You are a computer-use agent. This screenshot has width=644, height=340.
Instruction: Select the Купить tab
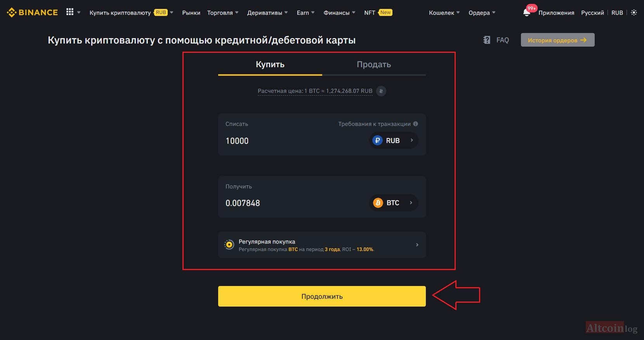(x=270, y=65)
